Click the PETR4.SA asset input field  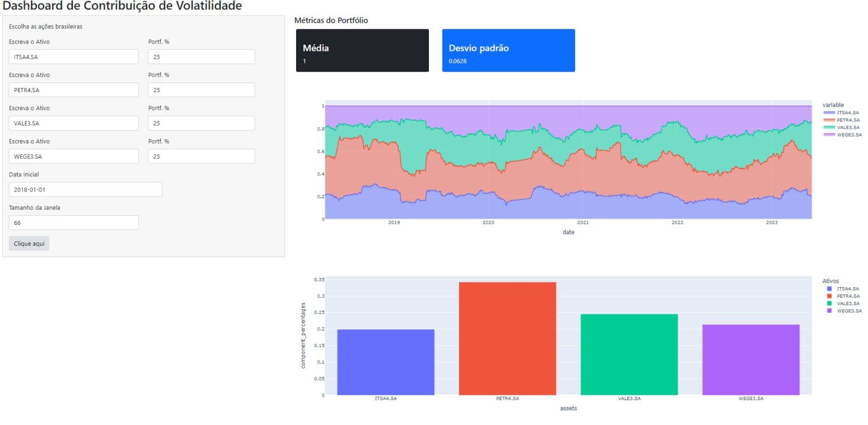click(73, 90)
